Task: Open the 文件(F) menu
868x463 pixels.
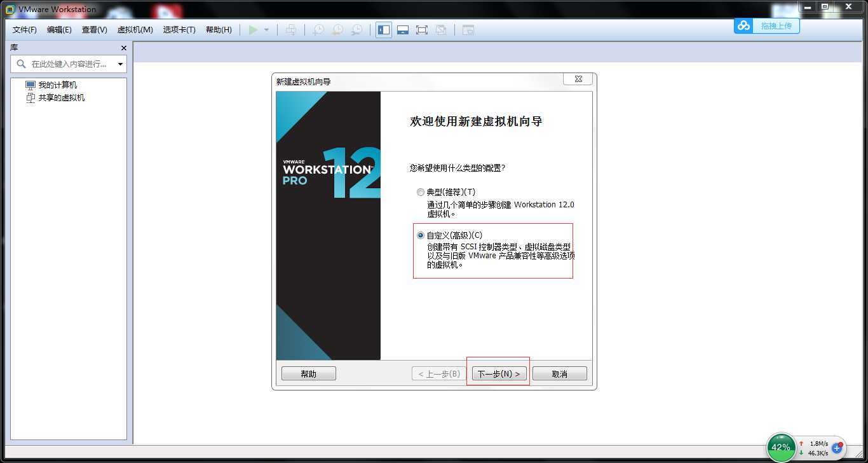Action: pos(25,30)
